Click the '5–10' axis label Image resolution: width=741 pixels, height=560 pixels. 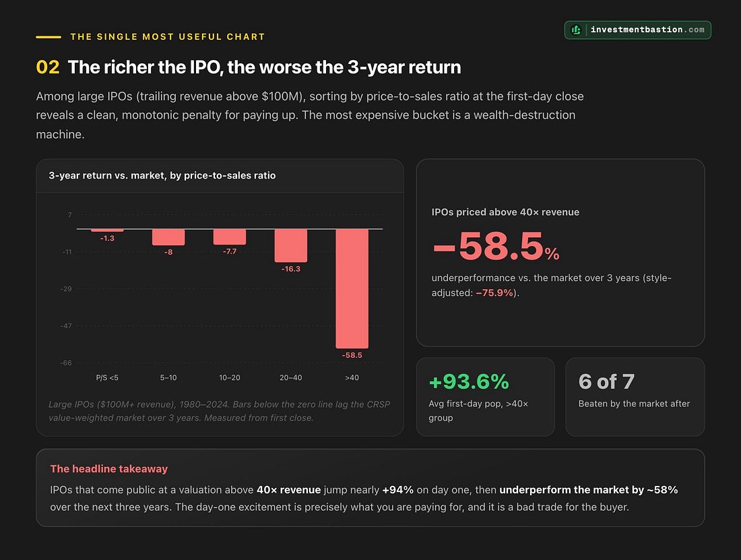point(168,377)
